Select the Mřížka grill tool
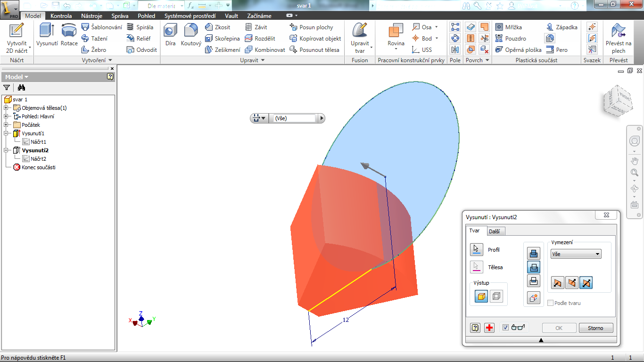 point(508,27)
